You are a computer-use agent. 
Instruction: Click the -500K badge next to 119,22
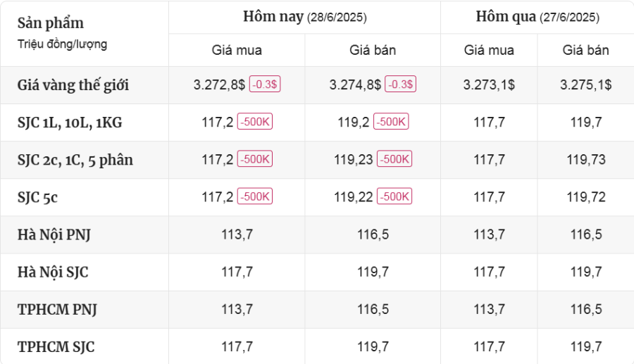pos(396,197)
